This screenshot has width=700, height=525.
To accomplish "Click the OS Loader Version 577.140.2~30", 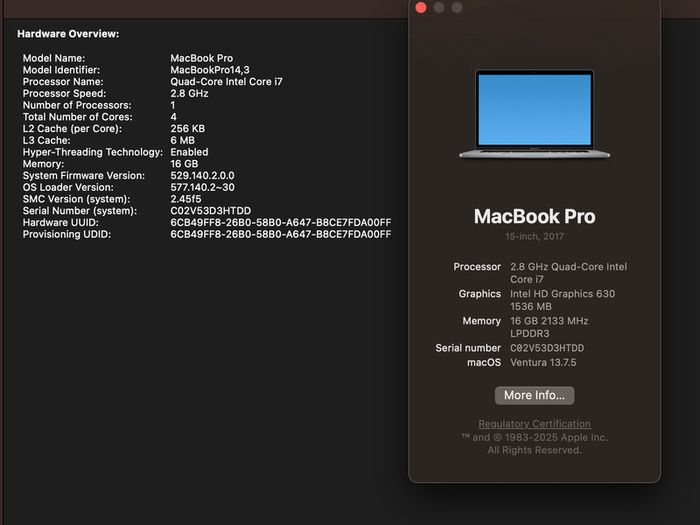I will click(202, 188).
